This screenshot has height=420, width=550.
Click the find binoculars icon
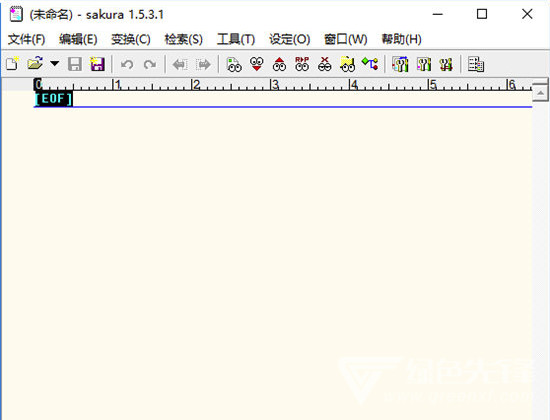pos(234,65)
